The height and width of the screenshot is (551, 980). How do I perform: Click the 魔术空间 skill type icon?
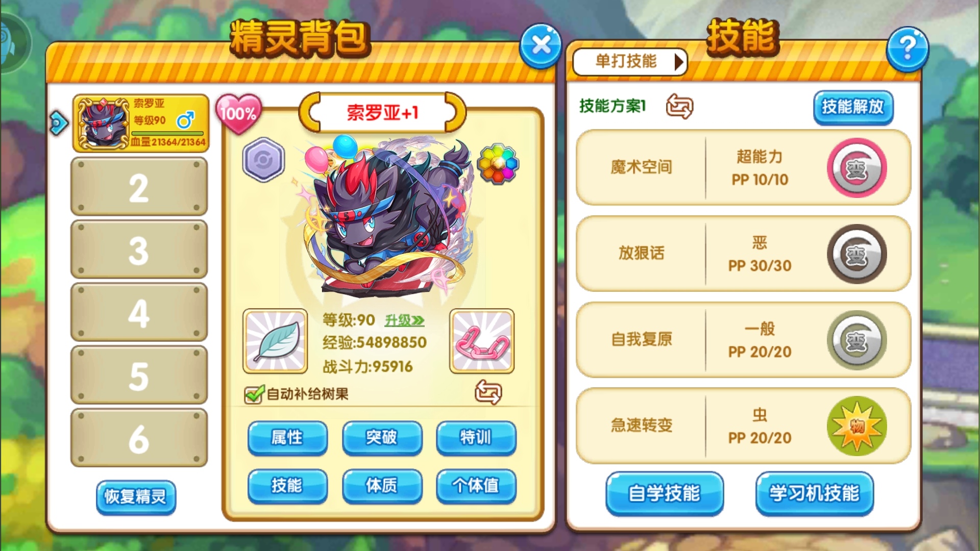click(856, 168)
